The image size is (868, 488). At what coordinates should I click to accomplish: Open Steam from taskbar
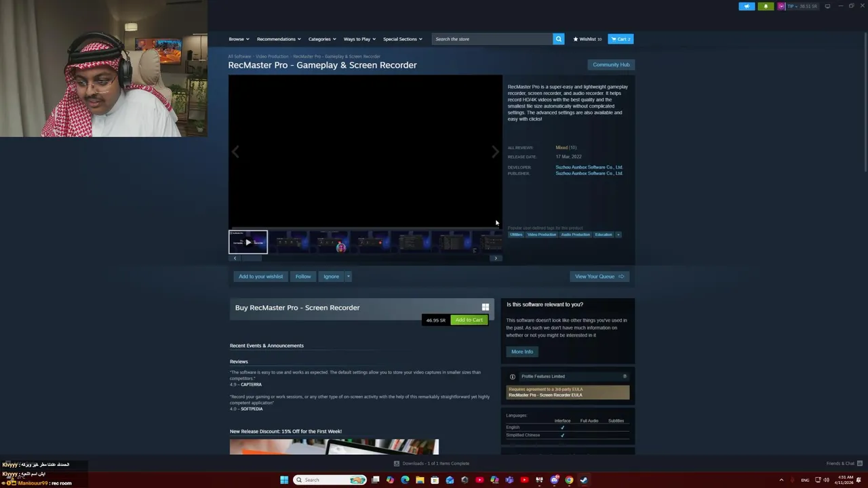(584, 480)
